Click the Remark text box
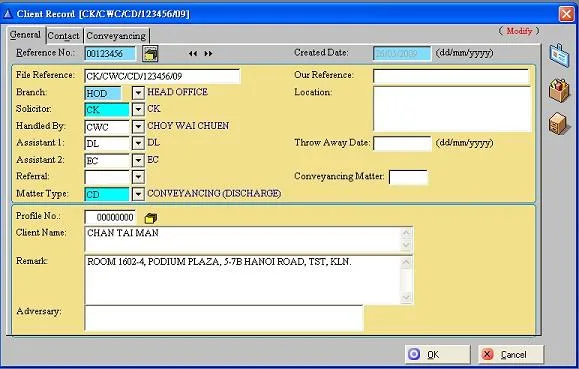579x369 pixels. (249, 280)
